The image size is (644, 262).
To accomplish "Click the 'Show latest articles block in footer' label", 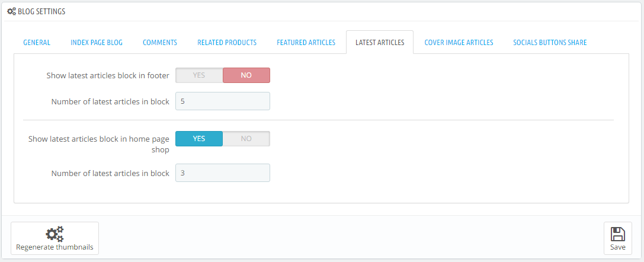I will (108, 75).
